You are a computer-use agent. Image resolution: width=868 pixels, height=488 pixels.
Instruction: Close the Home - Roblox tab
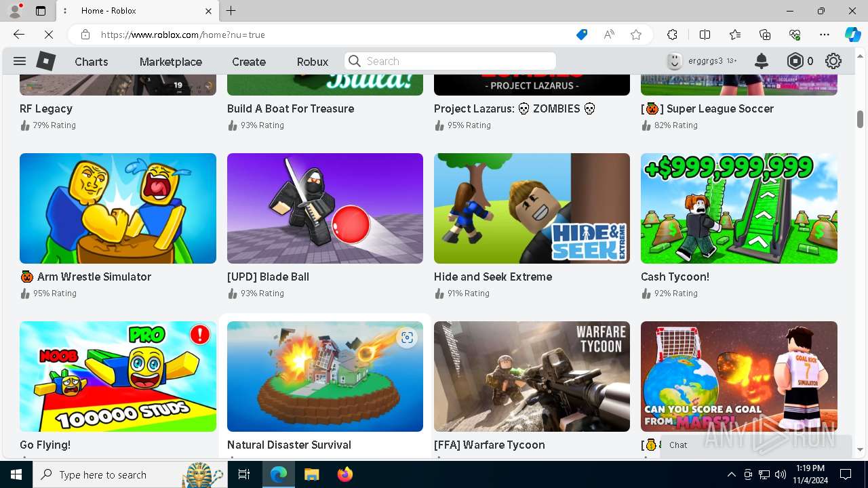[208, 11]
